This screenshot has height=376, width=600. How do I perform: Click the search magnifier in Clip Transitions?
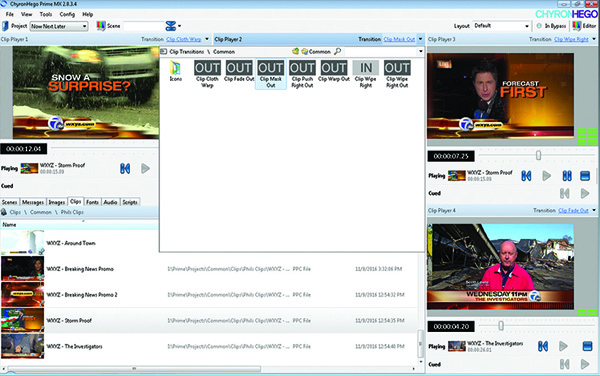tap(338, 51)
